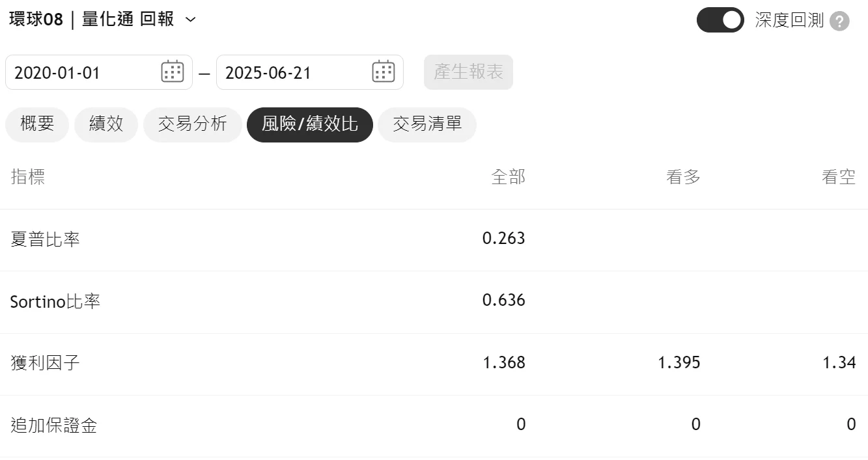Click the 看多 column header
The image size is (868, 460).
[x=683, y=177]
